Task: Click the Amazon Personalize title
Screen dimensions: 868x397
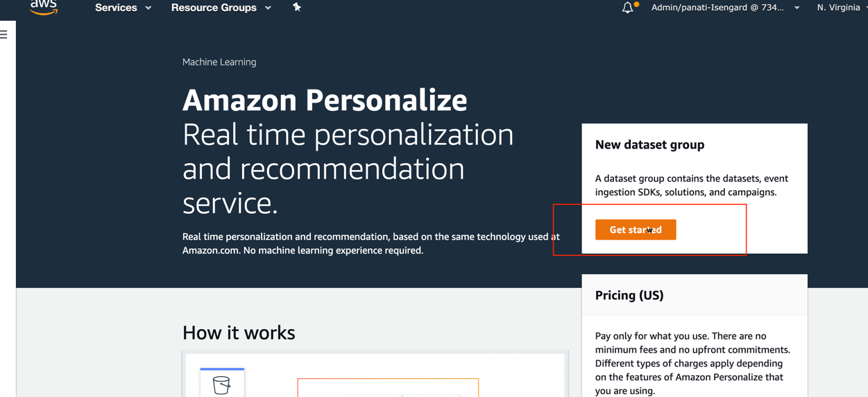Action: tap(325, 100)
